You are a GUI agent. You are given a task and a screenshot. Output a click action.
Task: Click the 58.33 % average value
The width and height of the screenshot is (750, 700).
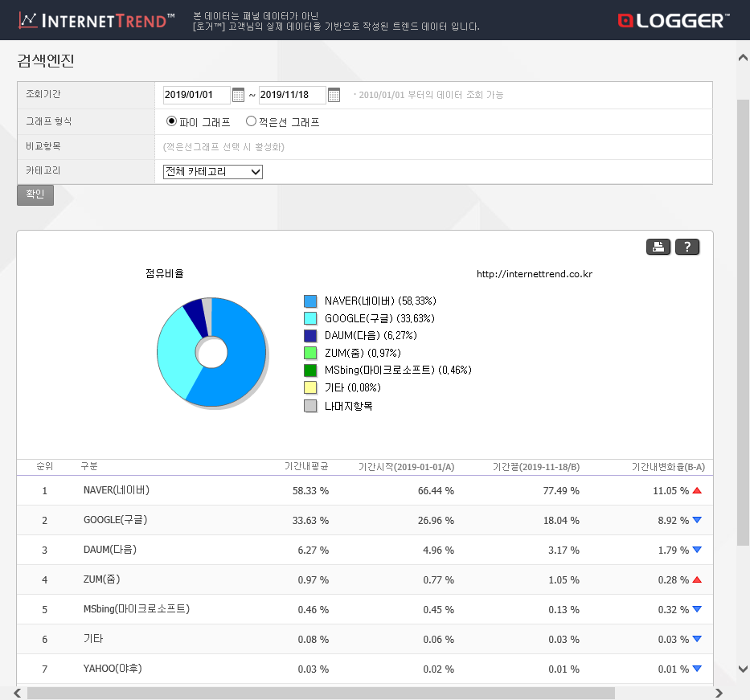pyautogui.click(x=310, y=491)
